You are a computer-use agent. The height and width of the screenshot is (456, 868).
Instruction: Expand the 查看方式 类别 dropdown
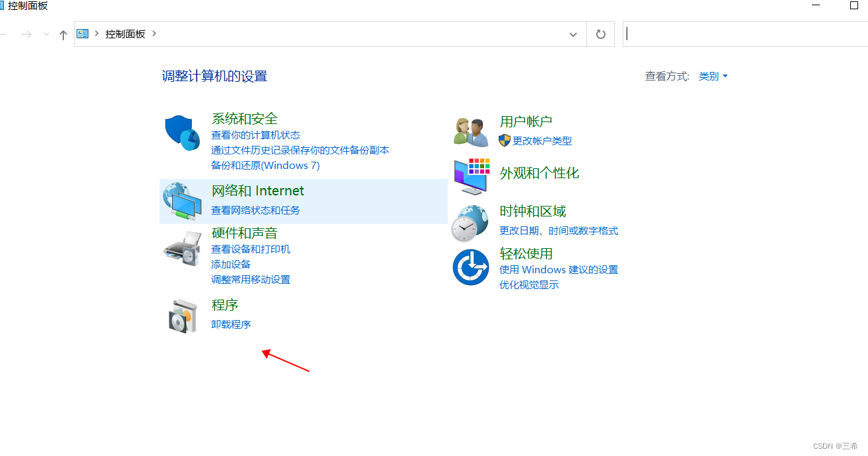point(713,77)
